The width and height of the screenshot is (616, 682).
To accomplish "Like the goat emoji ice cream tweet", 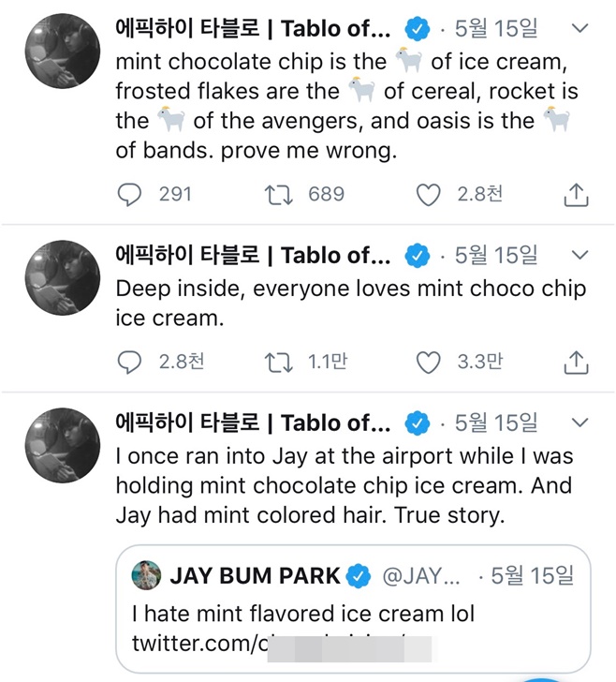I will (x=428, y=195).
